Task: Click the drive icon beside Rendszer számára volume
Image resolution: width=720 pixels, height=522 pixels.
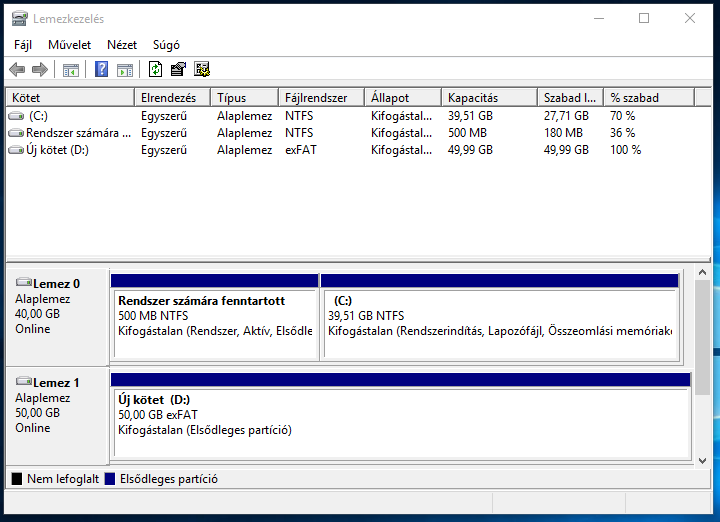Action: [16, 133]
